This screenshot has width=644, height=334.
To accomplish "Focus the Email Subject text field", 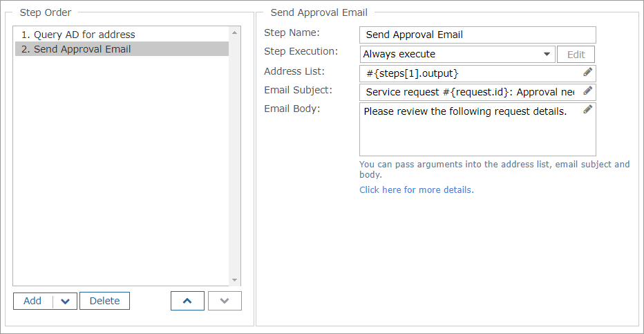I will click(x=470, y=92).
